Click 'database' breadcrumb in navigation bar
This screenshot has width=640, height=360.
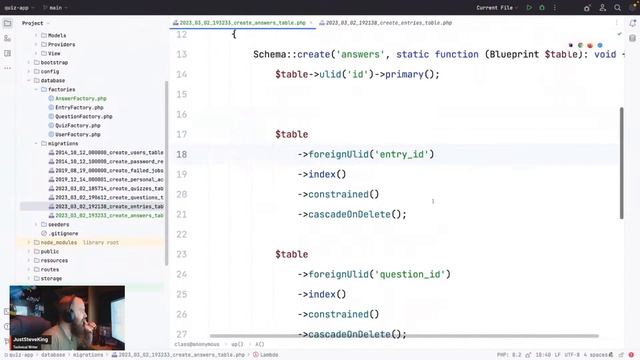click(x=53, y=355)
